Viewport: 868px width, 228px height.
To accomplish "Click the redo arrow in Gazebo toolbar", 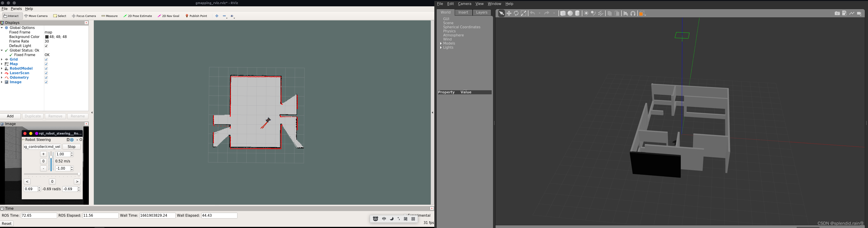I will (546, 13).
